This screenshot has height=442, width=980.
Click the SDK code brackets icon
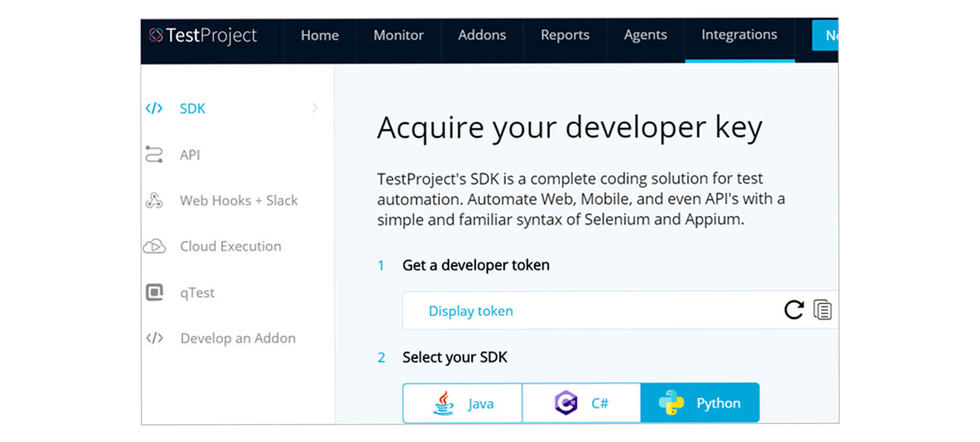pyautogui.click(x=154, y=109)
